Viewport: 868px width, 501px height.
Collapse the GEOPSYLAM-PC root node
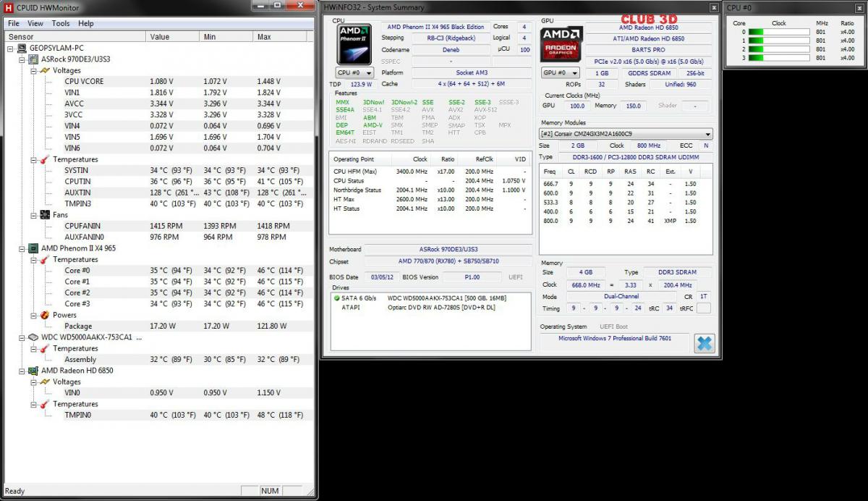[x=10, y=49]
